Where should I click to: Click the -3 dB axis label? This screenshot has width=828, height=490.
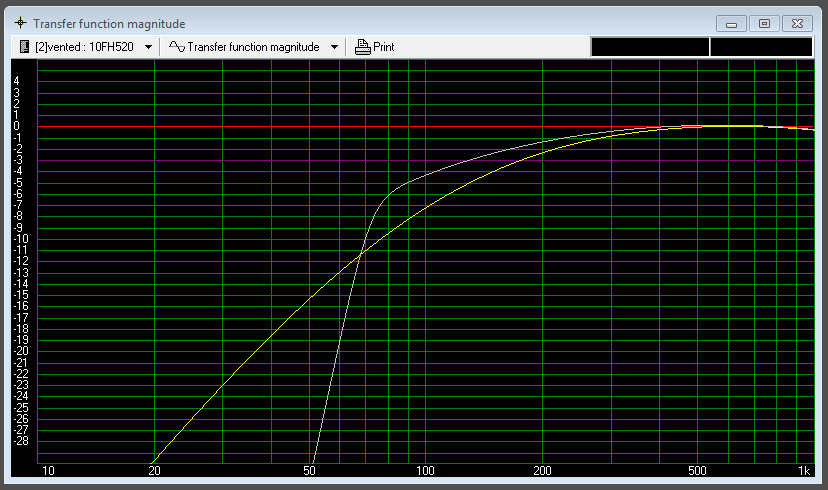coord(18,160)
